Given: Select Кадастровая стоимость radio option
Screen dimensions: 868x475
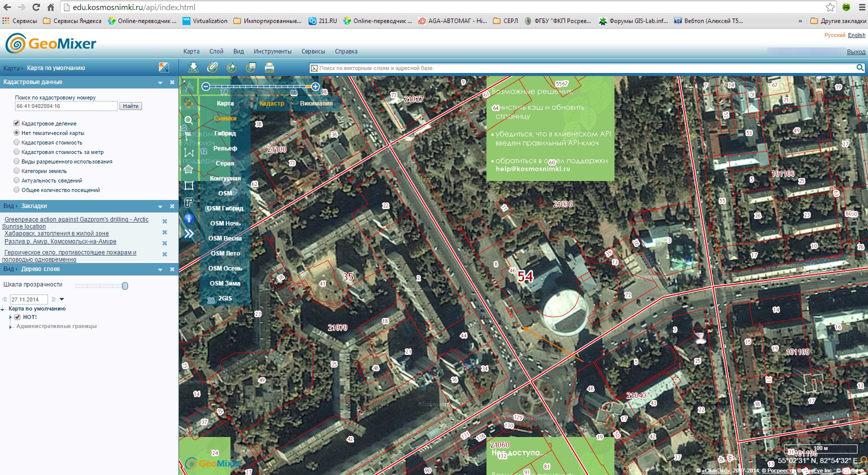Looking at the screenshot, I should pyautogui.click(x=16, y=142).
